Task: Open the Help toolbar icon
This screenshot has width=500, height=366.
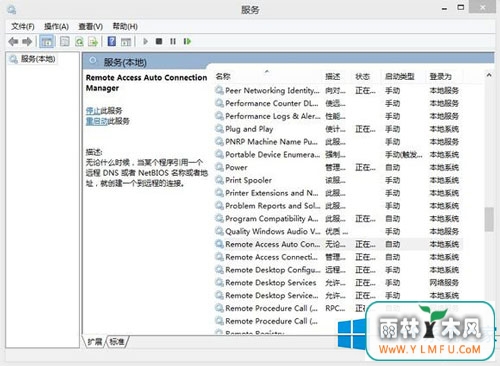Action: (x=112, y=42)
